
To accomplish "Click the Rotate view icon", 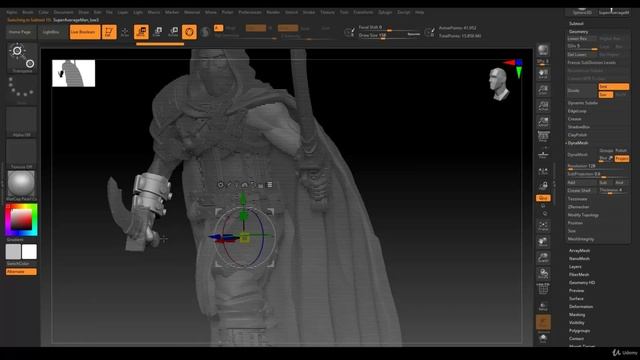I will click(543, 274).
